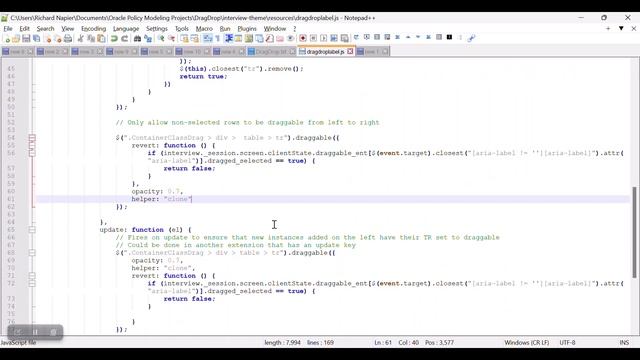640x360 pixels.
Task: Toggle synchronized vertical scrolling
Action: pyautogui.click(x=184, y=38)
